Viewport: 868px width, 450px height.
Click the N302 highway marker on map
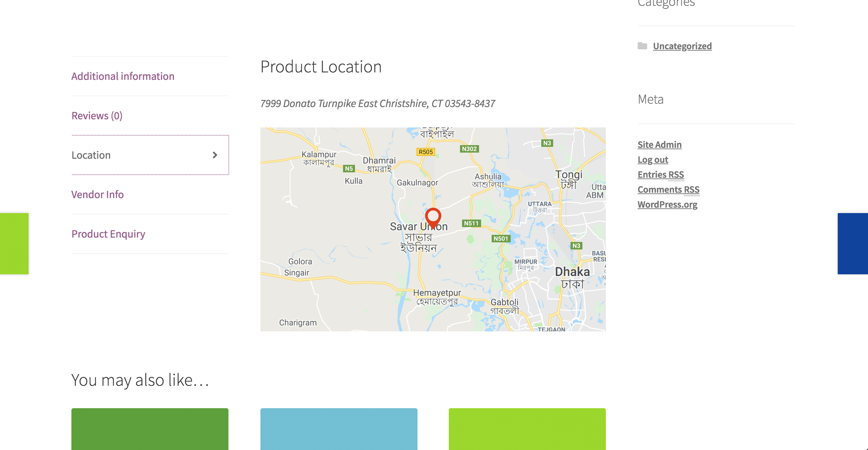pyautogui.click(x=469, y=149)
